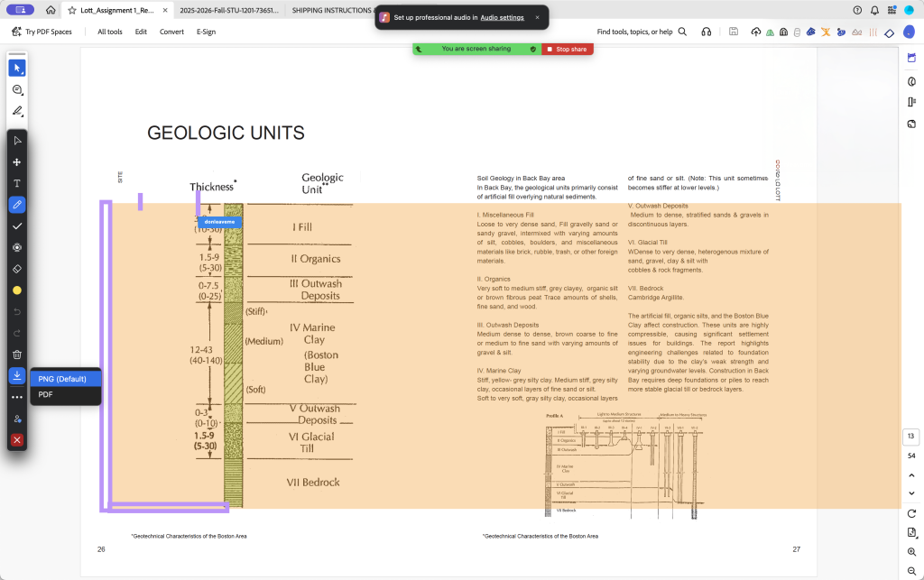The image size is (924, 580).
Task: Go to next page with down chevron
Action: pos(911,493)
